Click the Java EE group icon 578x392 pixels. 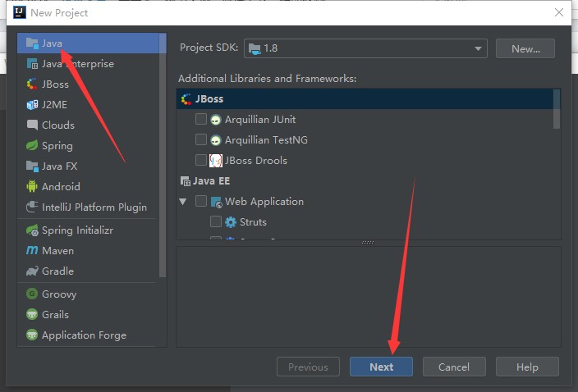[x=185, y=181]
